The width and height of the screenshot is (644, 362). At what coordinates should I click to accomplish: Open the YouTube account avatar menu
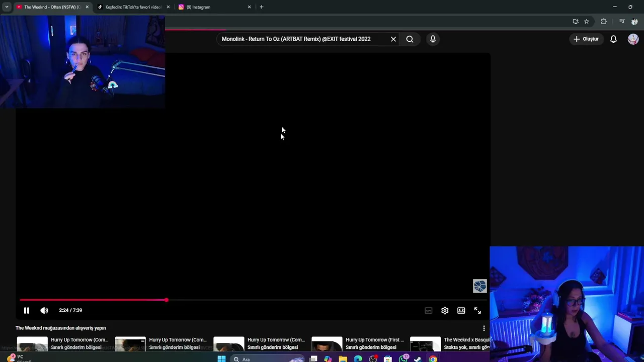pyautogui.click(x=633, y=39)
